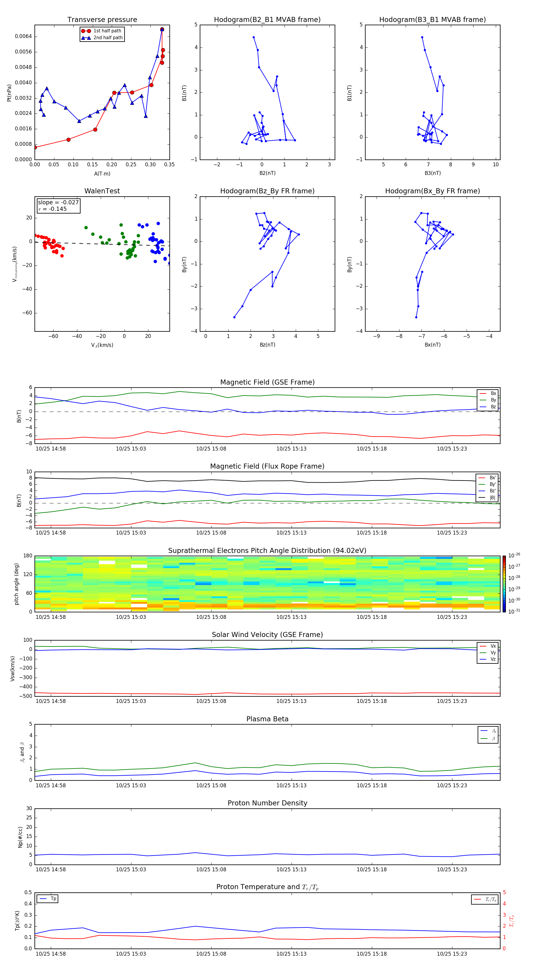Click the 'Proton Temperature and Te/Tp' title

point(267,887)
